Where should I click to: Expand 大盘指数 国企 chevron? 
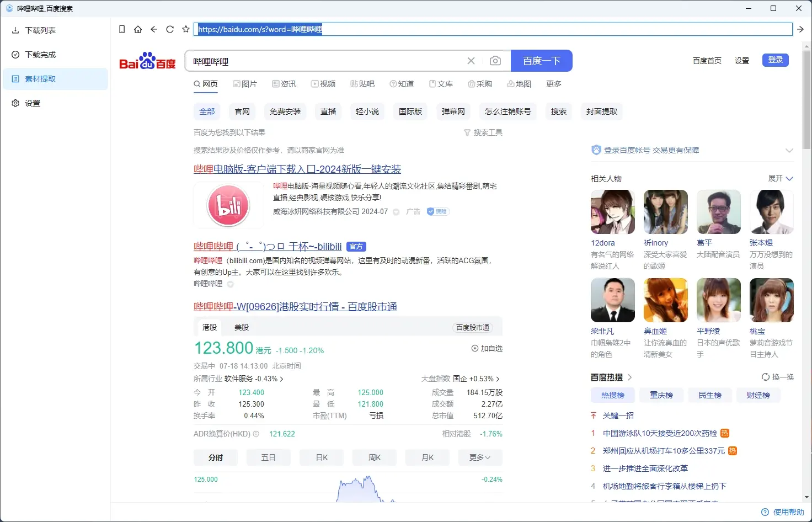pyautogui.click(x=498, y=379)
